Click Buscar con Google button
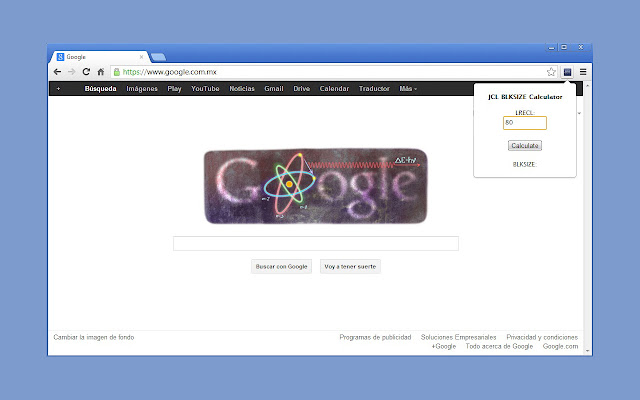Viewport: 640px width, 400px height. click(281, 267)
